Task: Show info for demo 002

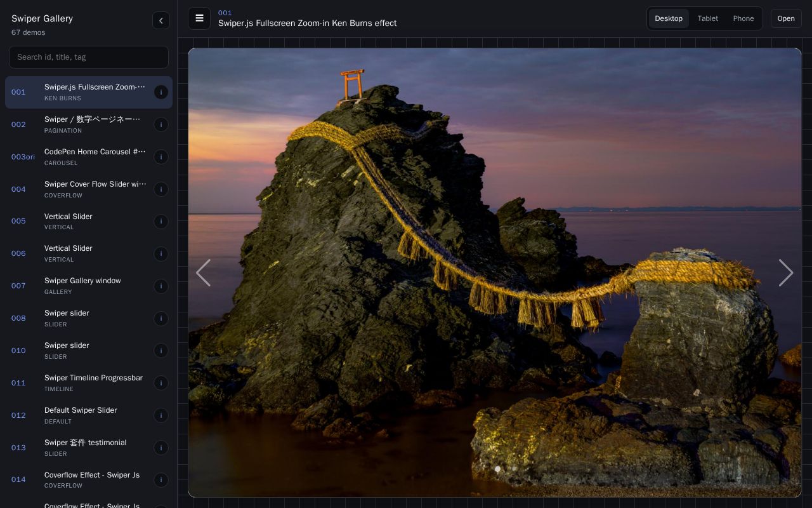Action: coord(161,124)
